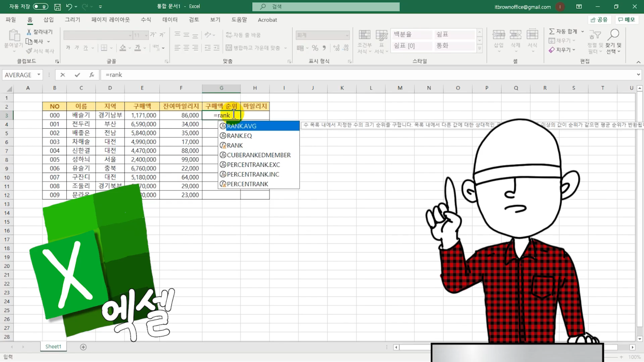Collapse the ribbon with the chevron
Screen dimensions: 644x362
point(638,62)
